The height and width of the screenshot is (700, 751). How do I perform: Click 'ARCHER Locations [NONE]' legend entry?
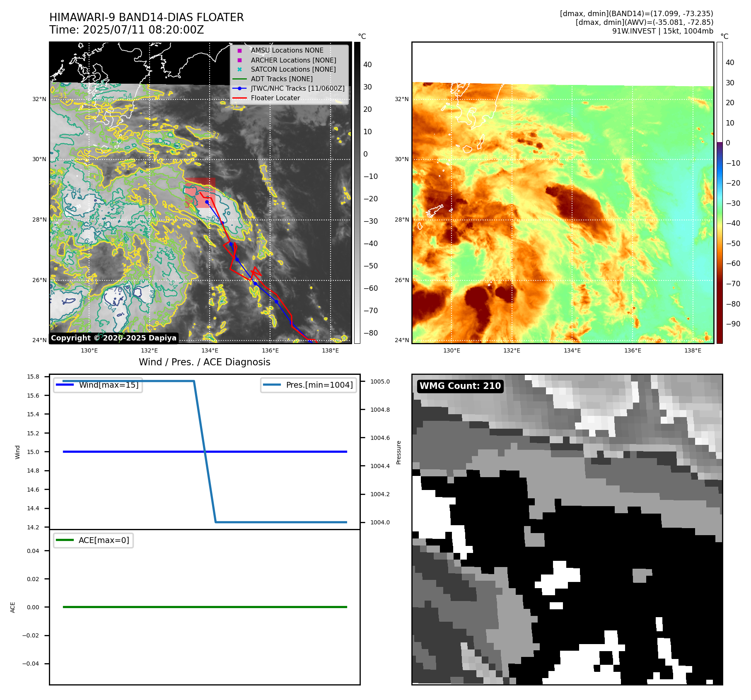click(294, 60)
